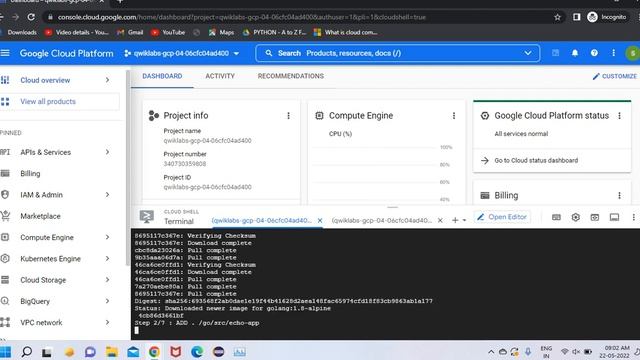The height and width of the screenshot is (360, 640).
Task: Expand BigQuery submenu chevron
Action: pos(107,301)
